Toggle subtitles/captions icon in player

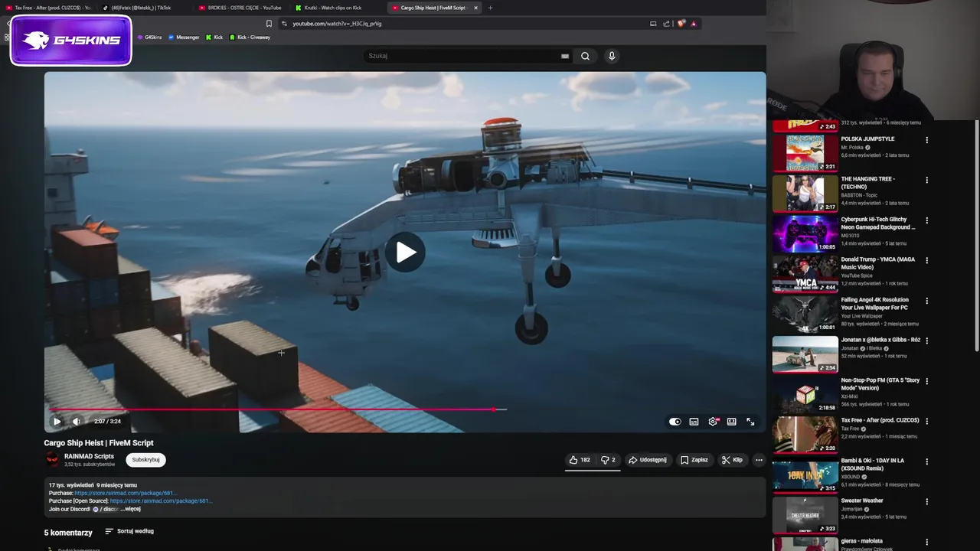coord(694,422)
